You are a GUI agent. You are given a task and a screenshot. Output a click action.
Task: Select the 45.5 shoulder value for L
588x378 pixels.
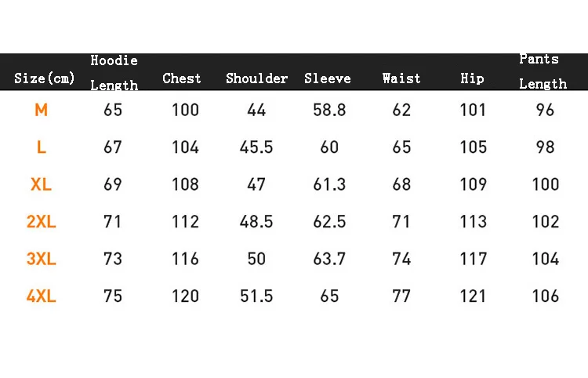(256, 147)
